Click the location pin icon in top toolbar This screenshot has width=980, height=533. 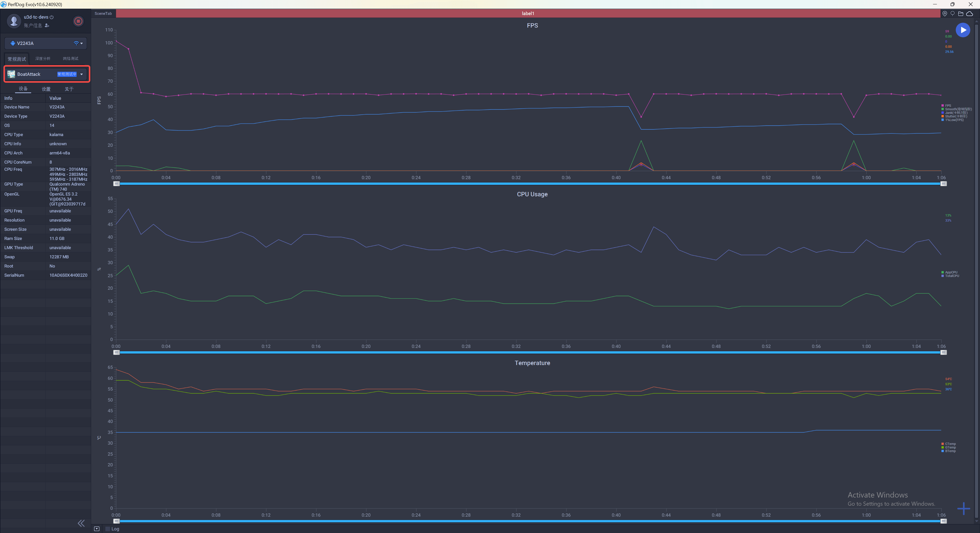[x=944, y=14]
